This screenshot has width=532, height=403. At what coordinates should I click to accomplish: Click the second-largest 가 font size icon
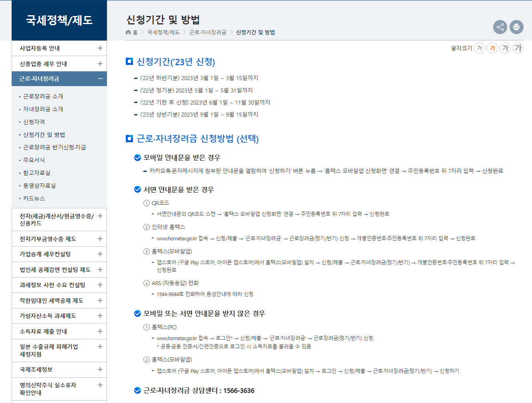click(x=505, y=48)
